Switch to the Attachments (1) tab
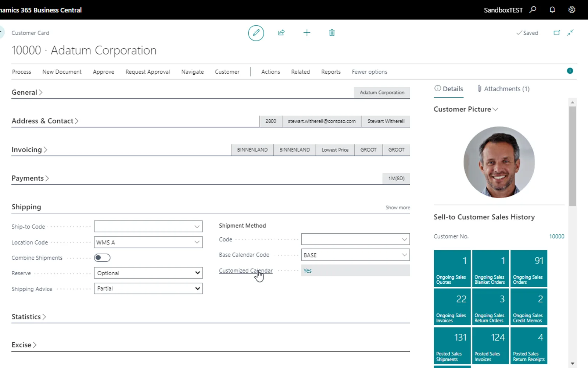The width and height of the screenshot is (588, 368). 503,89
